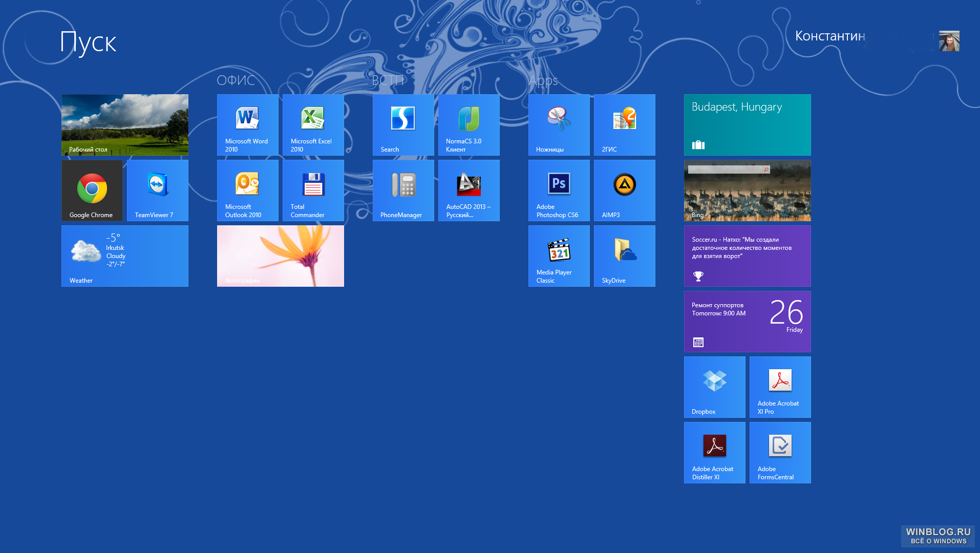The image size is (980, 553).
Task: Launch Adobe Acrobat Distiller XI
Action: [715, 453]
